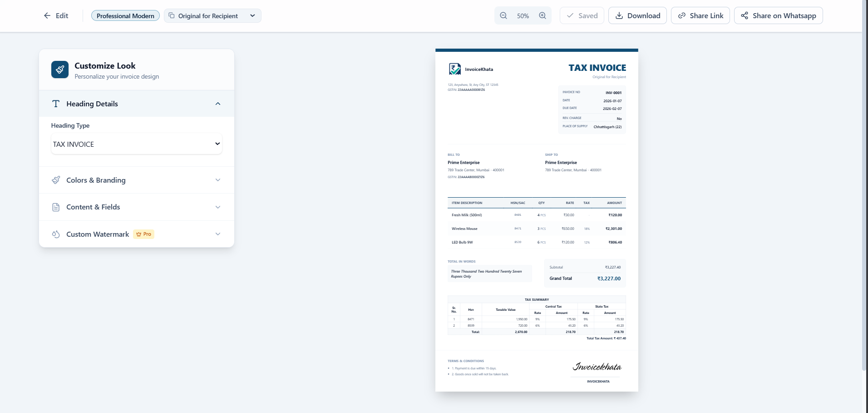The height and width of the screenshot is (413, 868).
Task: Click the Download button
Action: tap(637, 15)
